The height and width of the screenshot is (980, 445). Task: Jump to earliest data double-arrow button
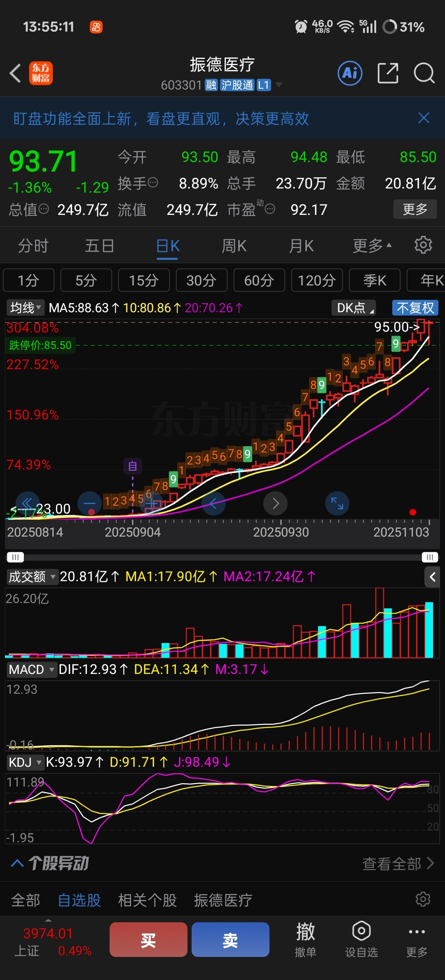(28, 503)
